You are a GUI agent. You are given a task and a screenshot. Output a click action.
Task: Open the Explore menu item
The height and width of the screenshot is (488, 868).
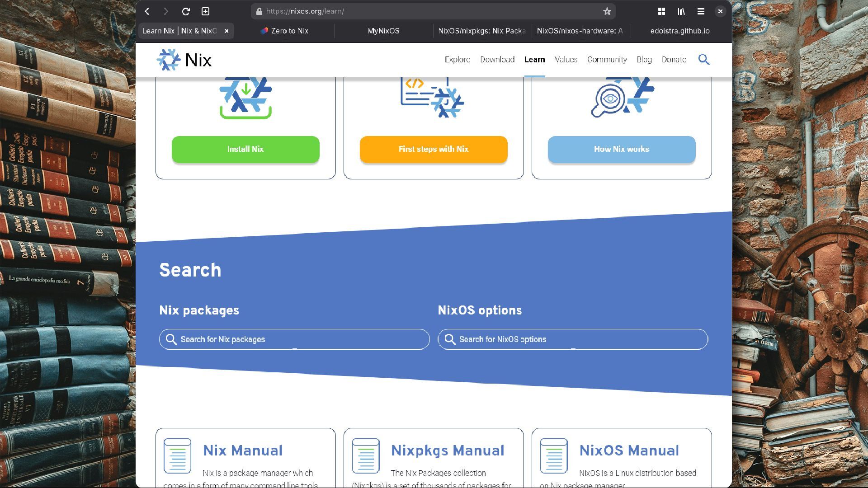(458, 60)
